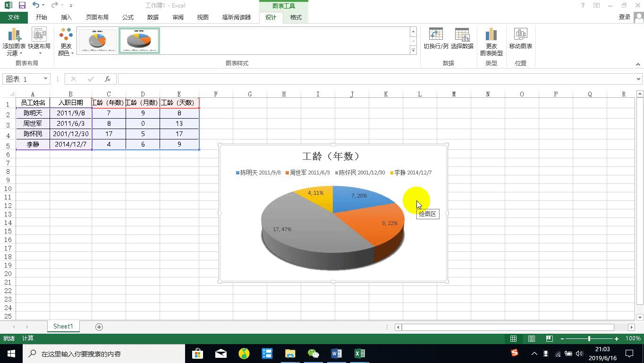Switch to 格式 (Format) chart tab

296,17
